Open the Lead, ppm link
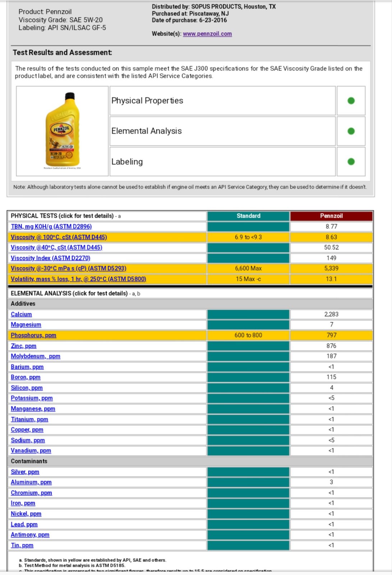Image resolution: width=392 pixels, height=575 pixels. pos(24,525)
